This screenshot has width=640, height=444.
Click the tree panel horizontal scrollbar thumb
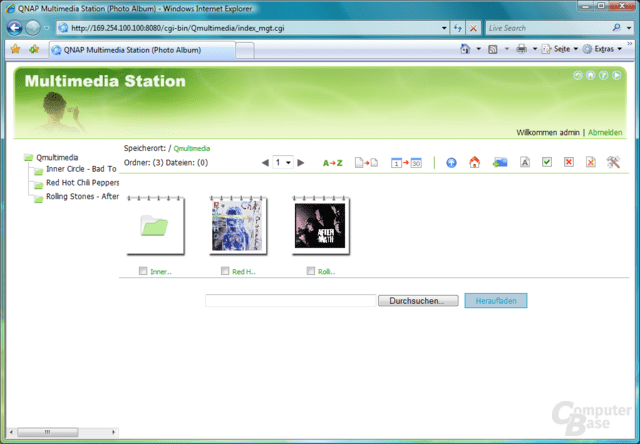(x=47, y=432)
